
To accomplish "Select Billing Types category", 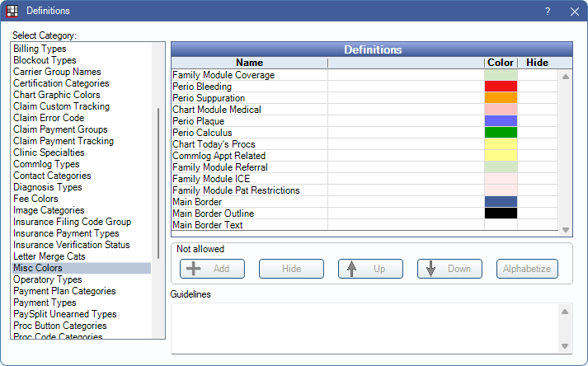I will 40,49.
